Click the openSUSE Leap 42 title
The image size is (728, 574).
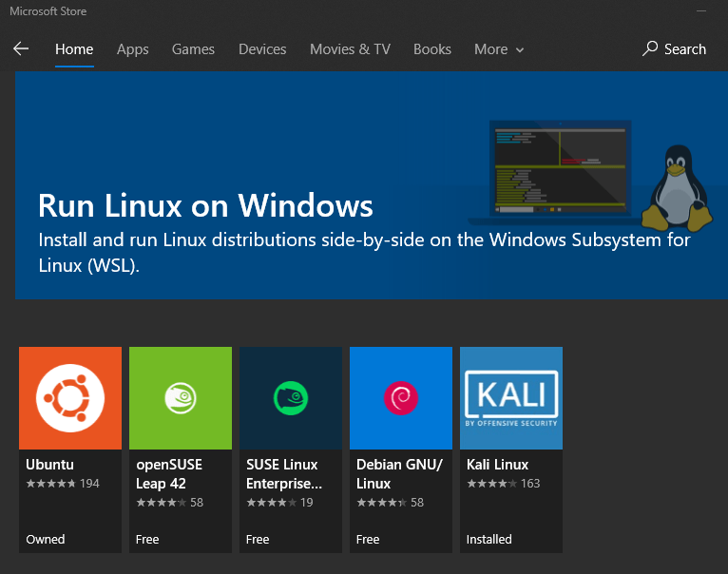click(x=169, y=473)
